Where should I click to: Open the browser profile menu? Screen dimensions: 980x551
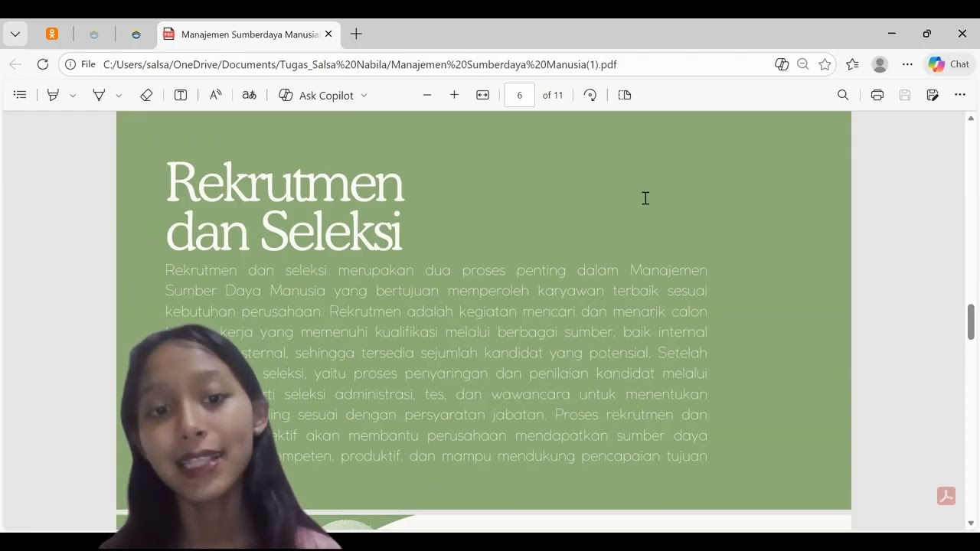click(880, 64)
